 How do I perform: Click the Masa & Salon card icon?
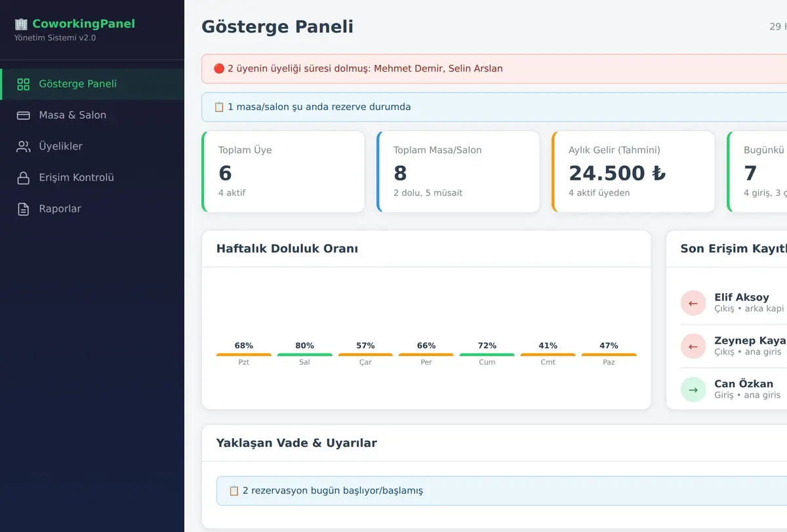[x=24, y=115]
